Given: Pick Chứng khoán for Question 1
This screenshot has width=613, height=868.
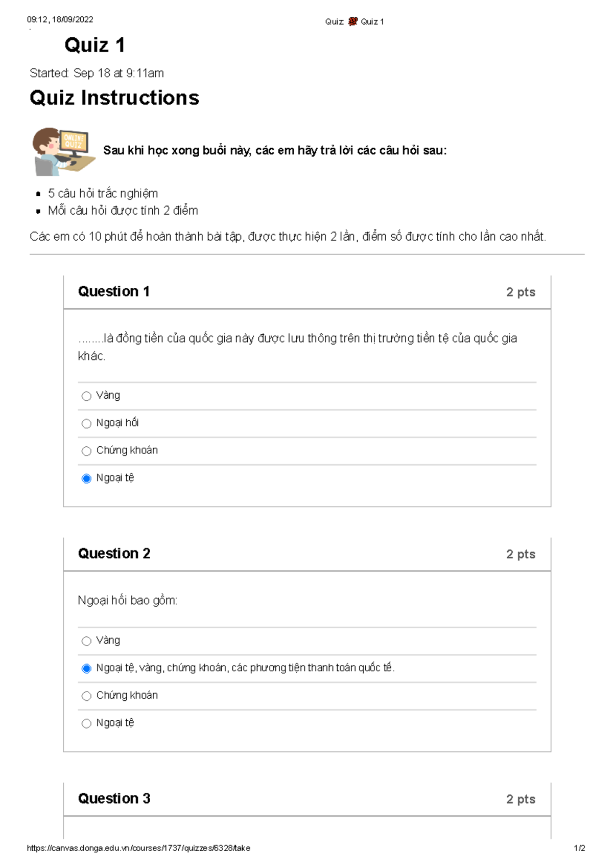Looking at the screenshot, I should pos(86,451).
